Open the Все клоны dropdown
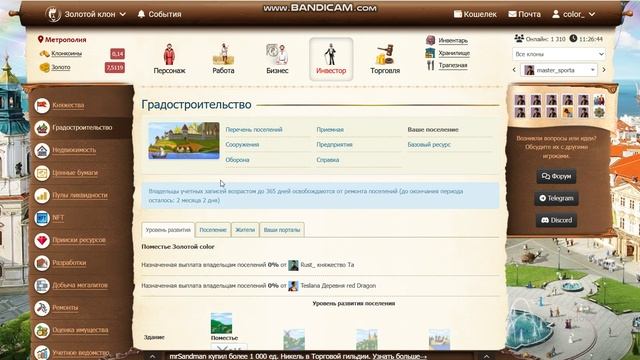640x360 pixels. (x=559, y=54)
